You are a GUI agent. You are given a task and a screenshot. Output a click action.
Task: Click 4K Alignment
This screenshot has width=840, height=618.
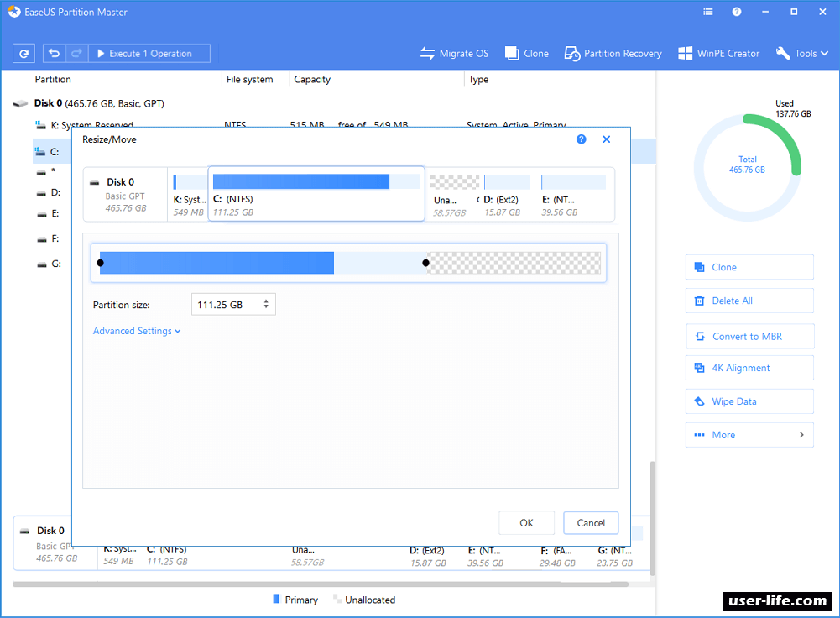pyautogui.click(x=749, y=368)
